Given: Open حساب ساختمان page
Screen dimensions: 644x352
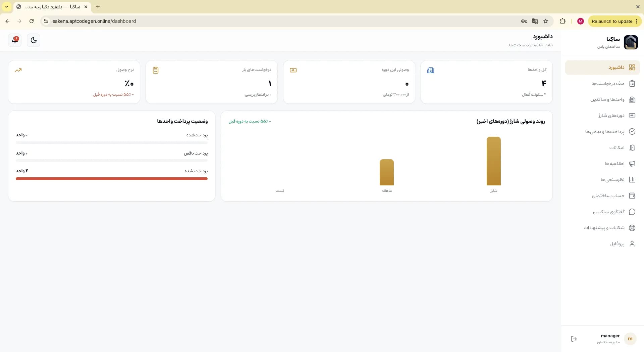Looking at the screenshot, I should (602, 195).
